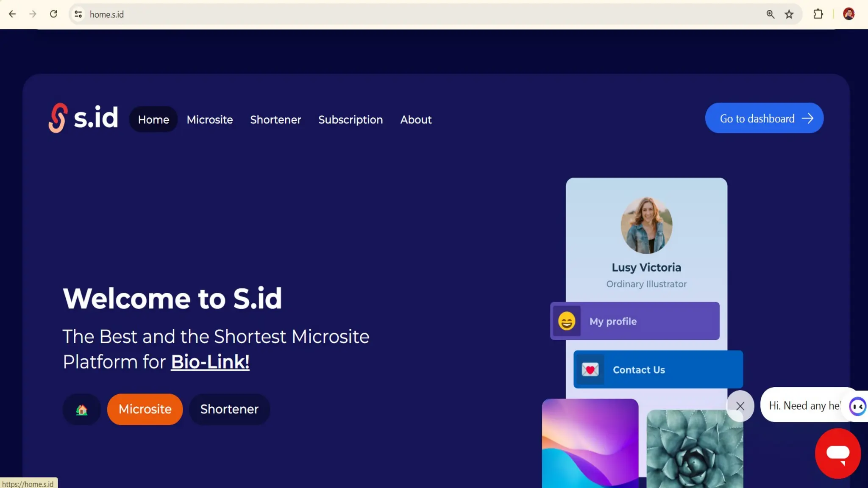This screenshot has width=868, height=488.
Task: Open the red chat bubble widget
Action: click(x=837, y=453)
